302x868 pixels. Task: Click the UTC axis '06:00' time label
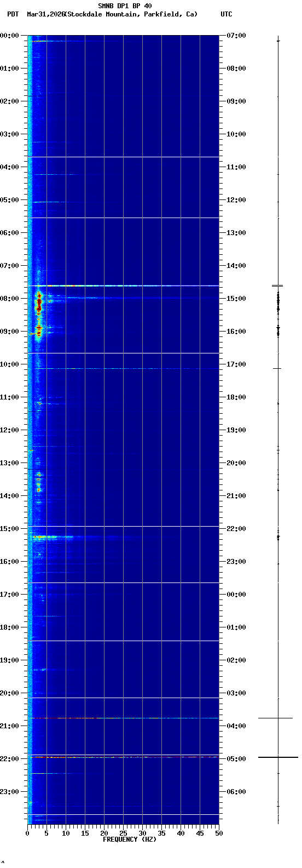pos(236,792)
